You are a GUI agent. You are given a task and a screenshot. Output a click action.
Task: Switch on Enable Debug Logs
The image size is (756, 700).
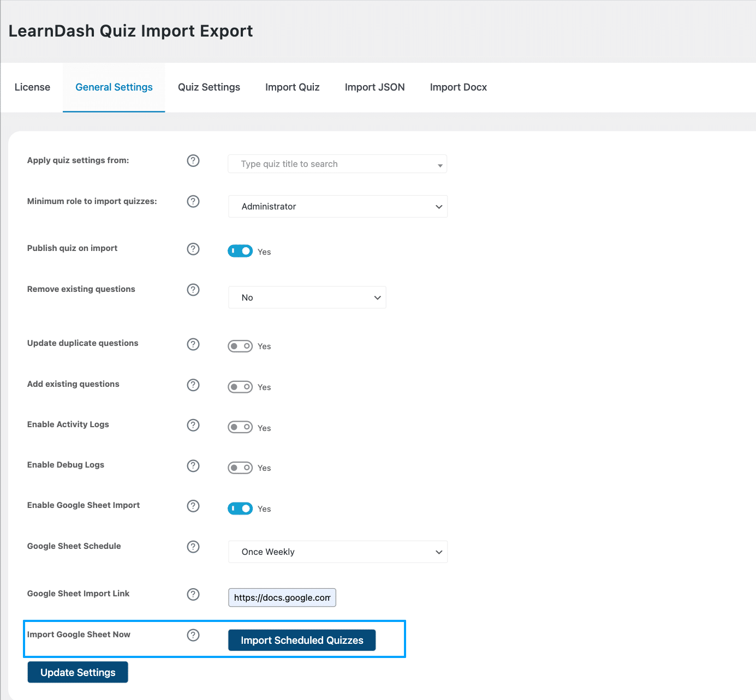tap(240, 468)
